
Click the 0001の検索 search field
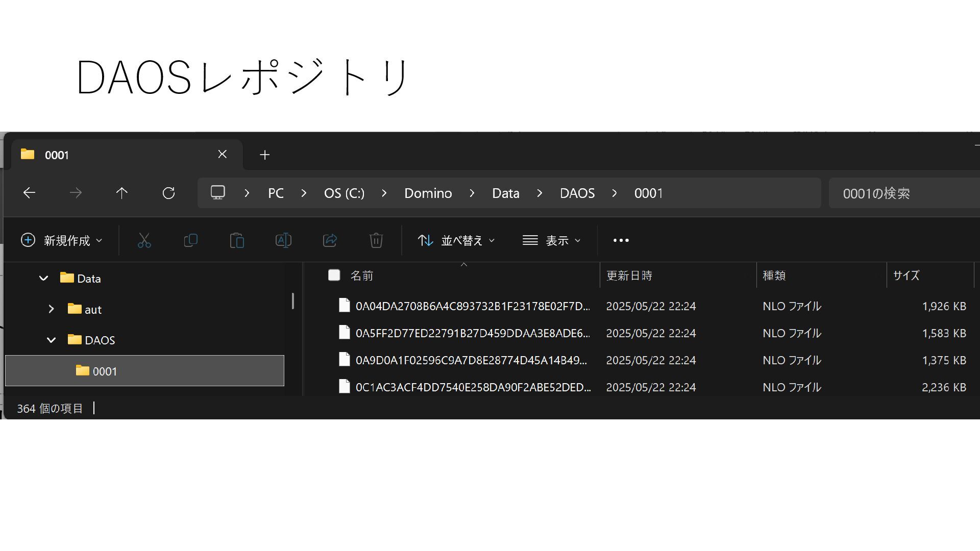(903, 193)
